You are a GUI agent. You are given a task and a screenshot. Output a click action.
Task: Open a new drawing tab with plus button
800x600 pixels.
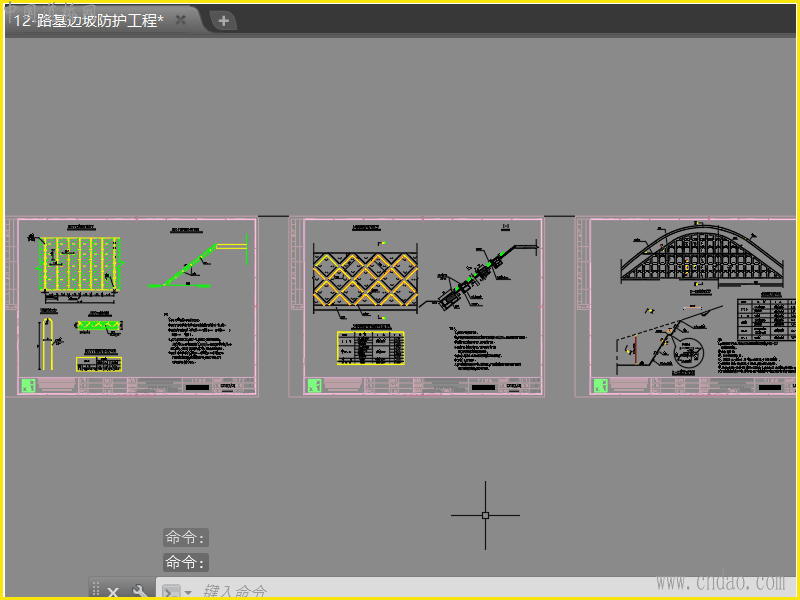pyautogui.click(x=223, y=21)
